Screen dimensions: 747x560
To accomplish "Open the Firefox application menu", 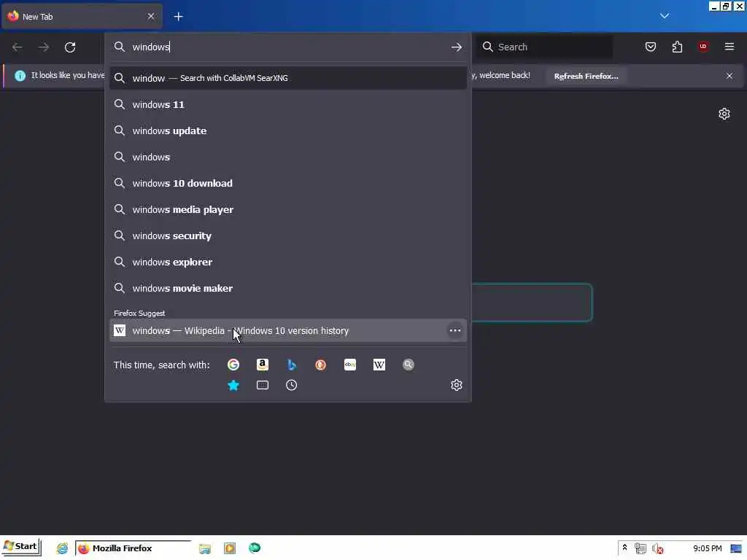I will (729, 47).
